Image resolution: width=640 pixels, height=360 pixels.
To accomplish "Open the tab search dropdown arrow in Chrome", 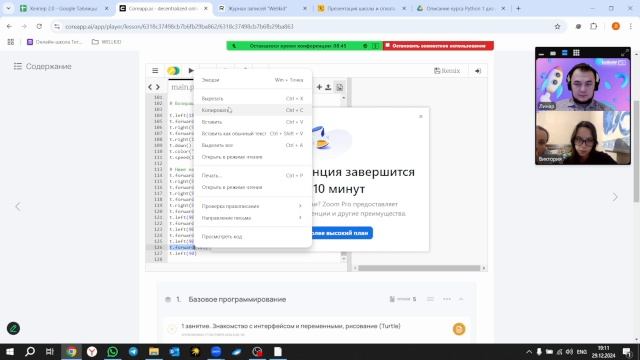I will pyautogui.click(x=8, y=9).
